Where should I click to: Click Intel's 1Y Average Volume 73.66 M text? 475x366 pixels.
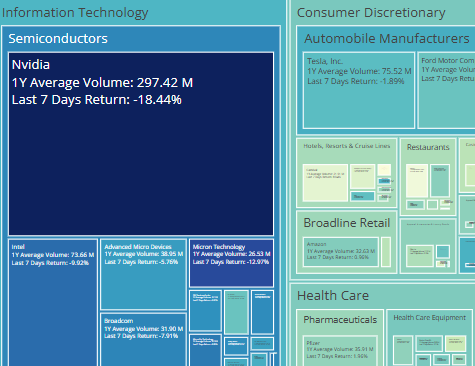pos(53,255)
